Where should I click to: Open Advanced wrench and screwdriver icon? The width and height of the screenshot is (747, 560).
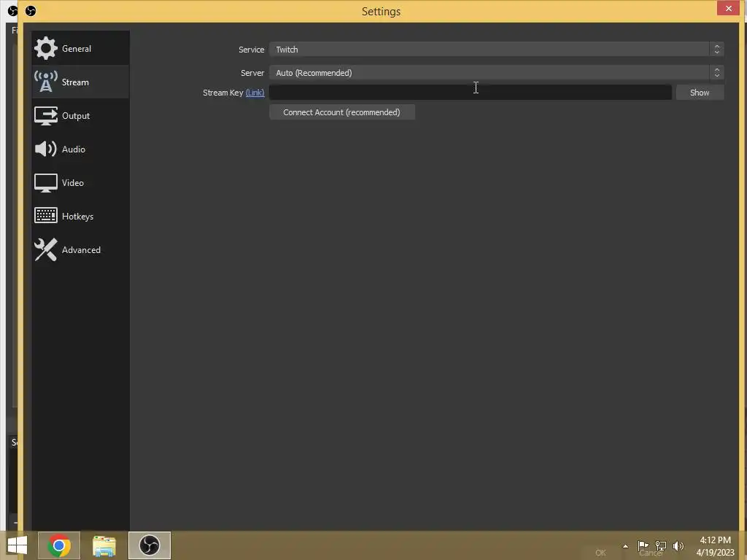(x=46, y=249)
